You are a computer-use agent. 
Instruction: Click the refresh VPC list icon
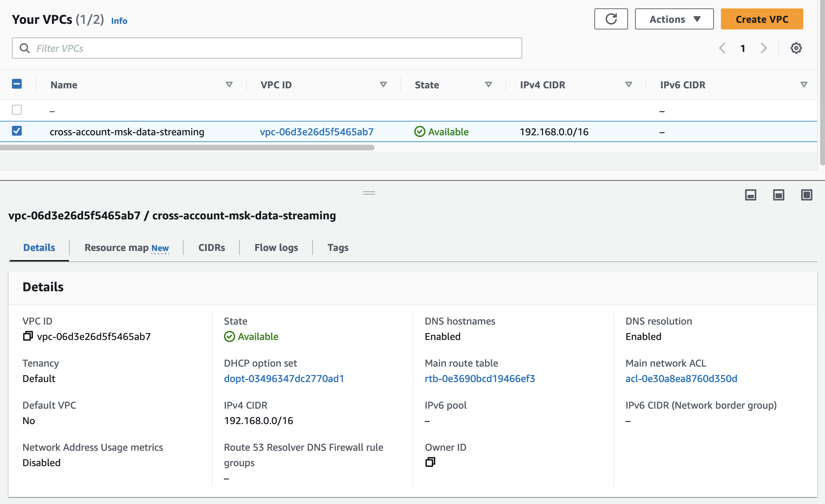click(611, 19)
